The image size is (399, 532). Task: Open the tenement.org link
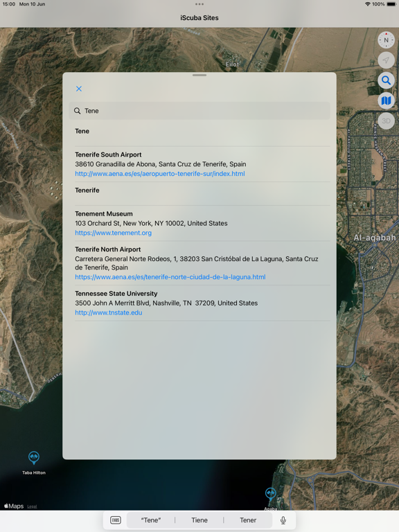tap(114, 233)
